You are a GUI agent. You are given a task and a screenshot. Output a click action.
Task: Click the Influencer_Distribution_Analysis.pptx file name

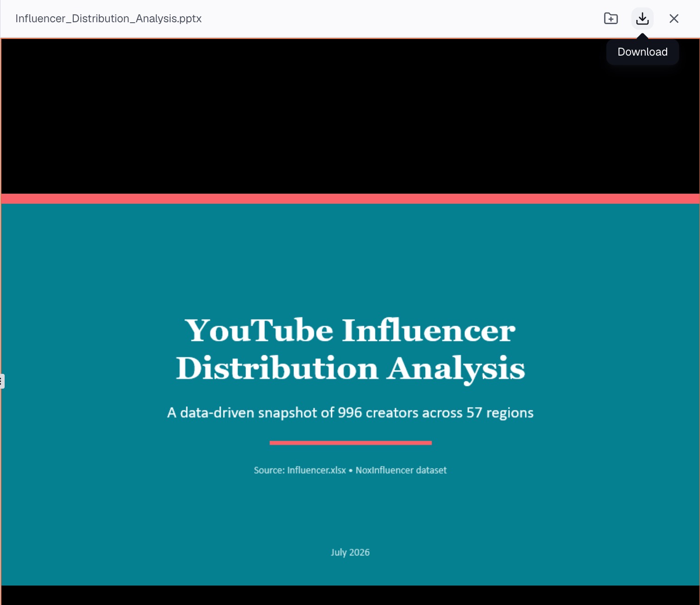point(108,19)
